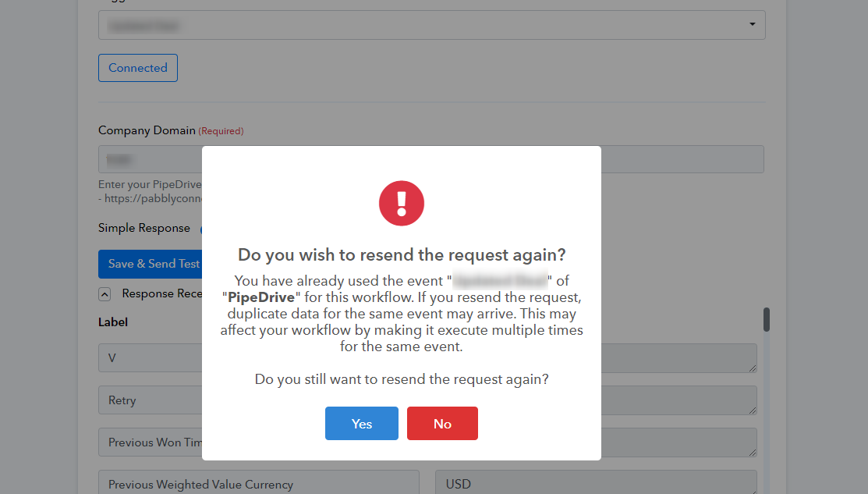Screen dimensions: 868x494
Task: Click resize handle of Previous Won Time textarea
Action: point(753,453)
